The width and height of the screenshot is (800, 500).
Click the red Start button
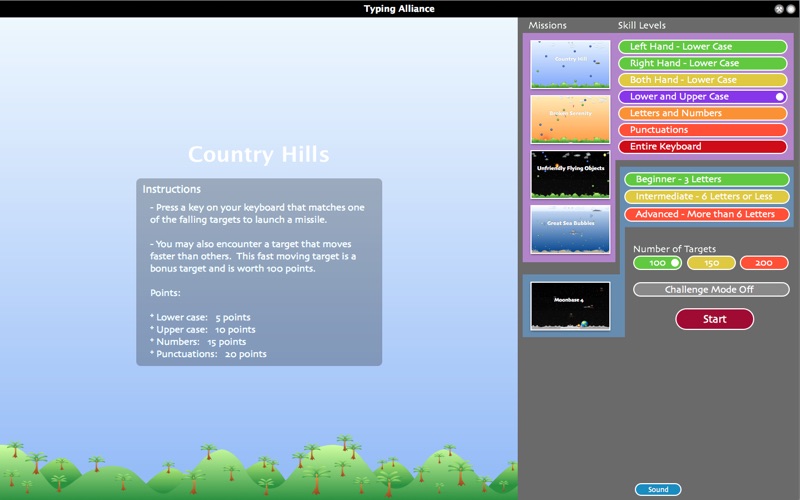tap(714, 319)
